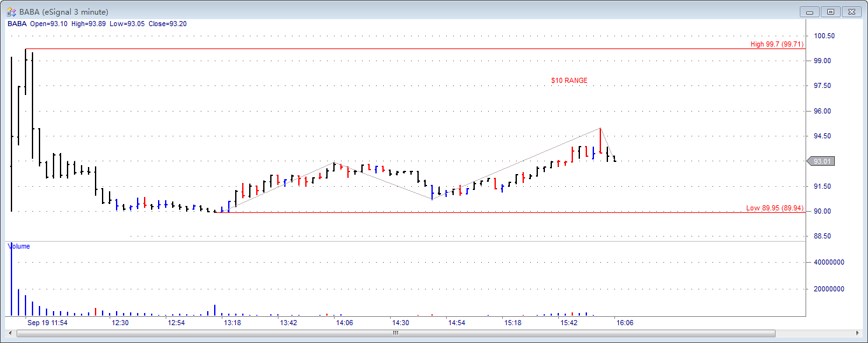Click the Low=93.05 value
The image size is (868, 343).
[127, 24]
